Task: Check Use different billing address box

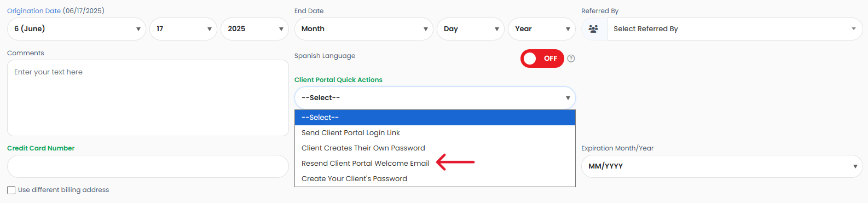Action: tap(11, 190)
